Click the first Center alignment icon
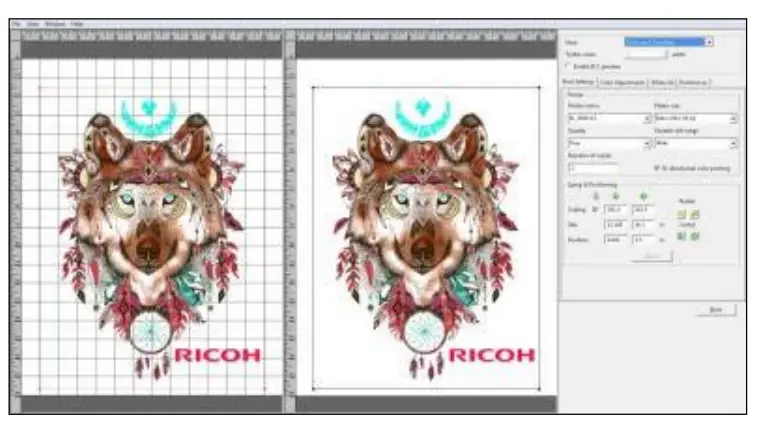 pos(681,236)
